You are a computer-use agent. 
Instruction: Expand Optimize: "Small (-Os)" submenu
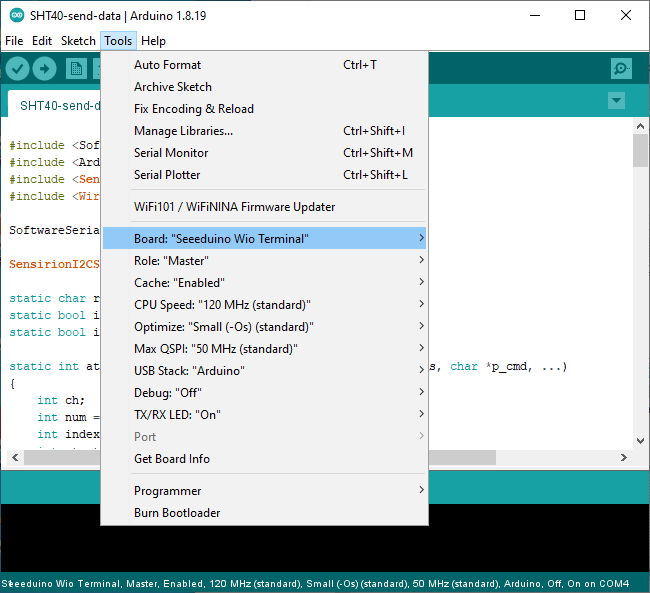point(264,326)
